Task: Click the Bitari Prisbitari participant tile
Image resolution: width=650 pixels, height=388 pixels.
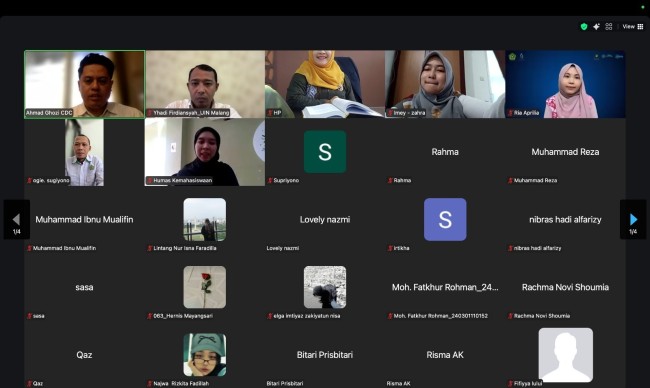Action: click(x=325, y=355)
